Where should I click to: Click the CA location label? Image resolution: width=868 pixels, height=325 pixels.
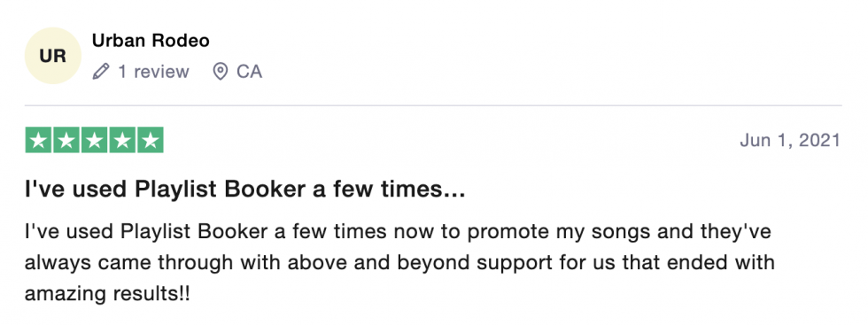(x=249, y=72)
